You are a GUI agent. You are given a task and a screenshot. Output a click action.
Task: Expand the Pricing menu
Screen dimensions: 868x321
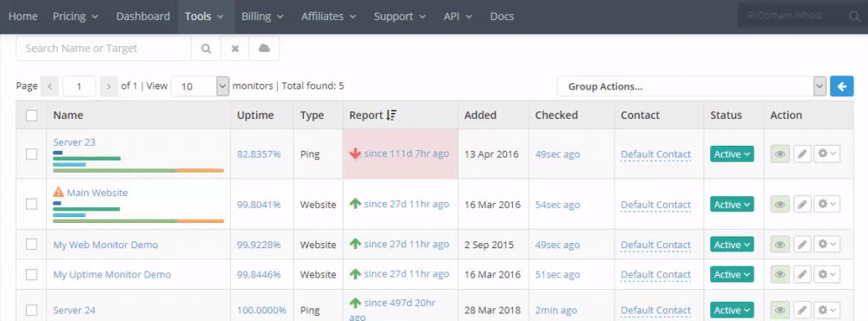76,16
